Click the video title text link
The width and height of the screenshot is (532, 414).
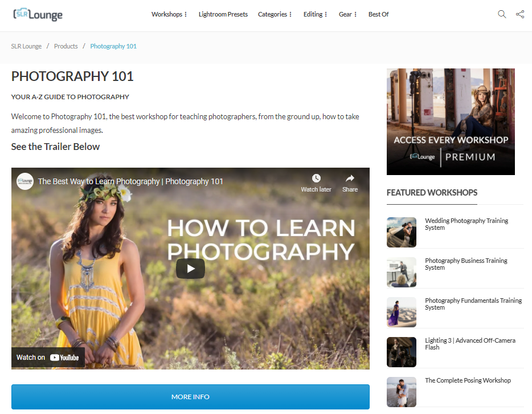(x=130, y=181)
